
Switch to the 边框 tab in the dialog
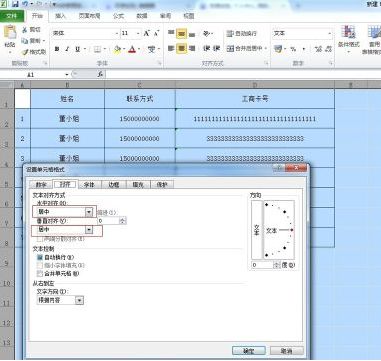114,185
